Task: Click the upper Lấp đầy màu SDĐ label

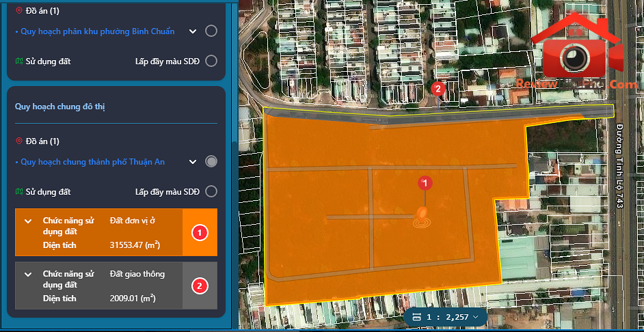Action: coord(167,61)
